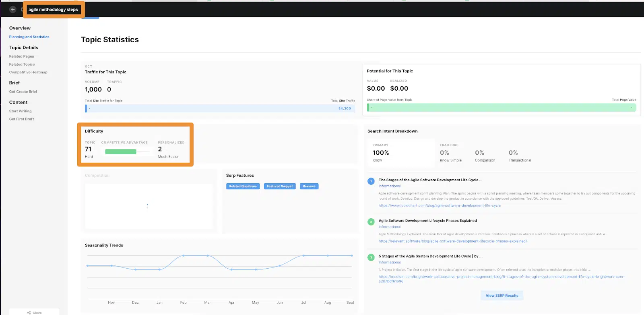Open the lucidchart.com agile life cycle link
Screen dimensions: 644x315
pyautogui.click(x=440, y=206)
